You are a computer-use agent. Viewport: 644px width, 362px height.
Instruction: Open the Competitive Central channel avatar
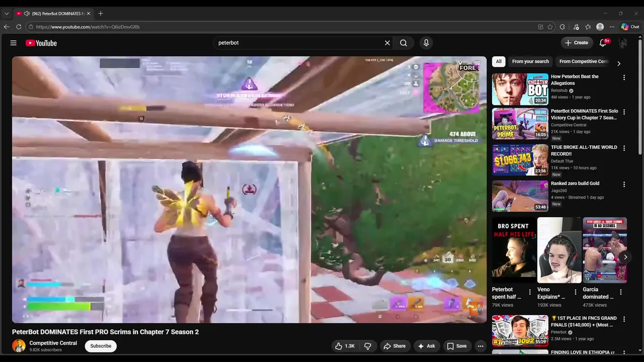(19, 346)
